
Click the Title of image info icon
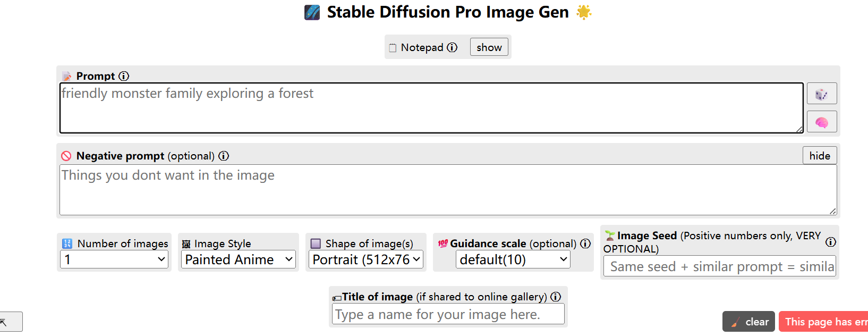[x=556, y=297]
